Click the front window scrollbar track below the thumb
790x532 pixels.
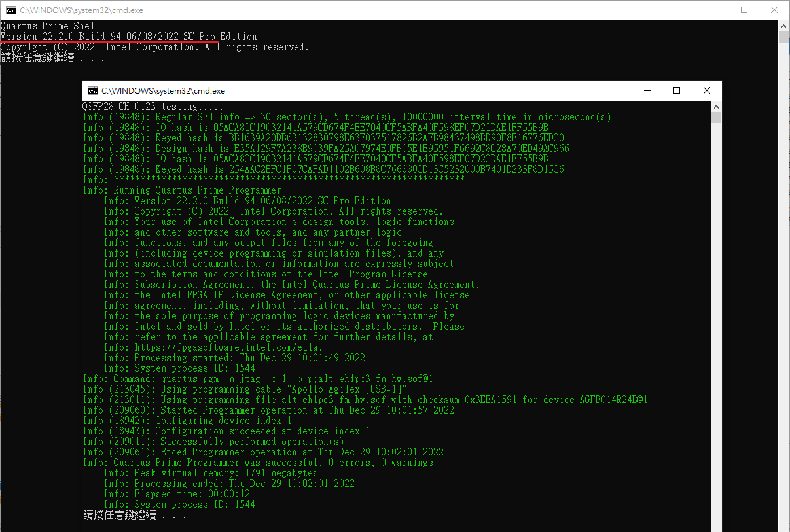click(x=716, y=327)
